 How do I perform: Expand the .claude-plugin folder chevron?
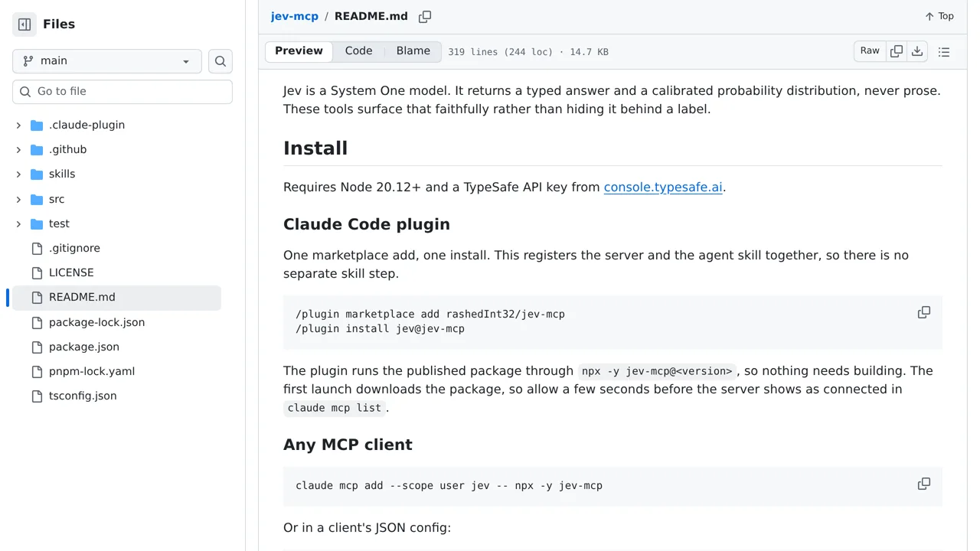tap(18, 126)
